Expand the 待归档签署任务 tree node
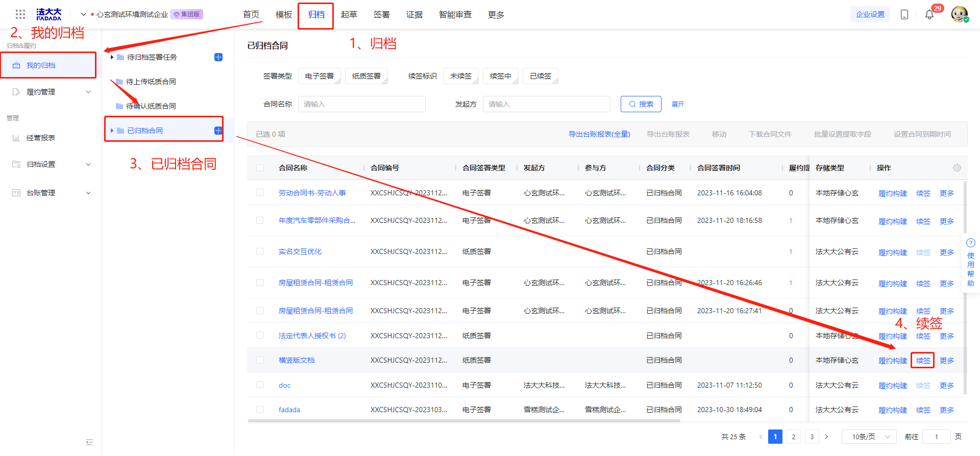This screenshot has width=980, height=456. pos(112,57)
